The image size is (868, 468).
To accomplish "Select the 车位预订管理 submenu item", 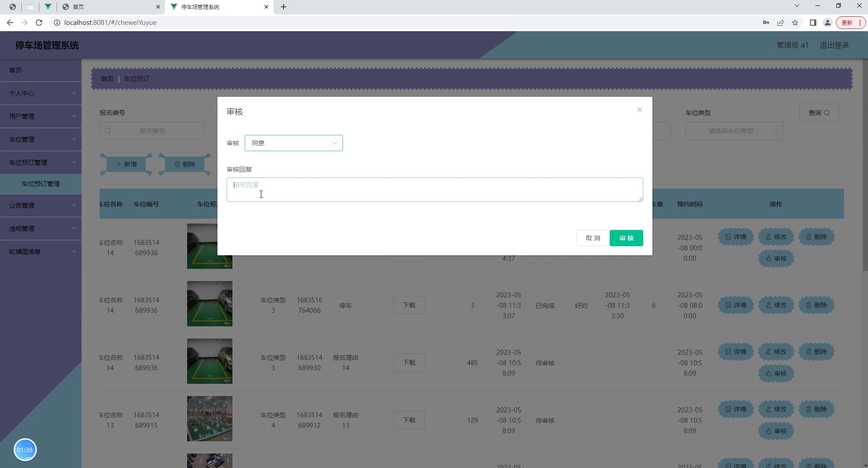I will pos(41,184).
